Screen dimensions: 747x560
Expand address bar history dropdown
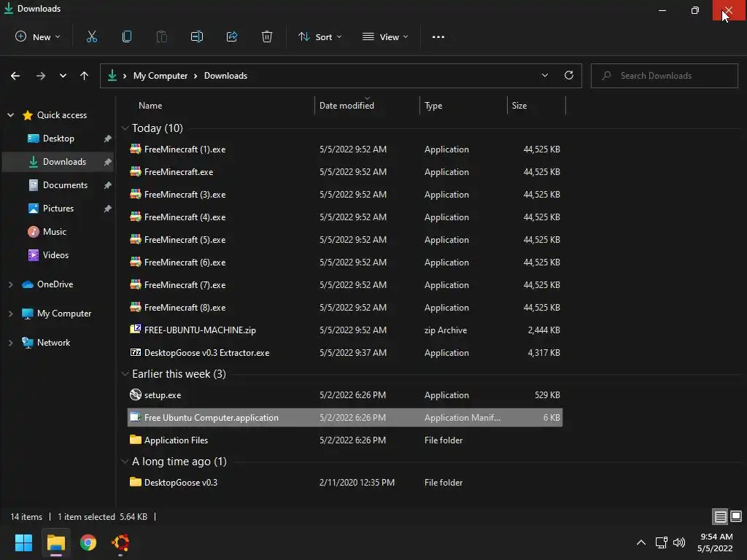click(x=544, y=75)
